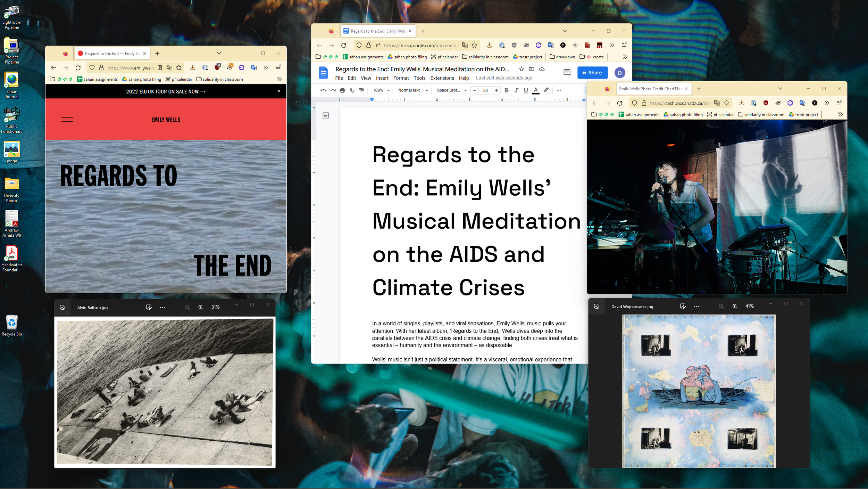Toggle italic formatting in Docs toolbar
This screenshot has height=489, width=868.
(x=516, y=90)
